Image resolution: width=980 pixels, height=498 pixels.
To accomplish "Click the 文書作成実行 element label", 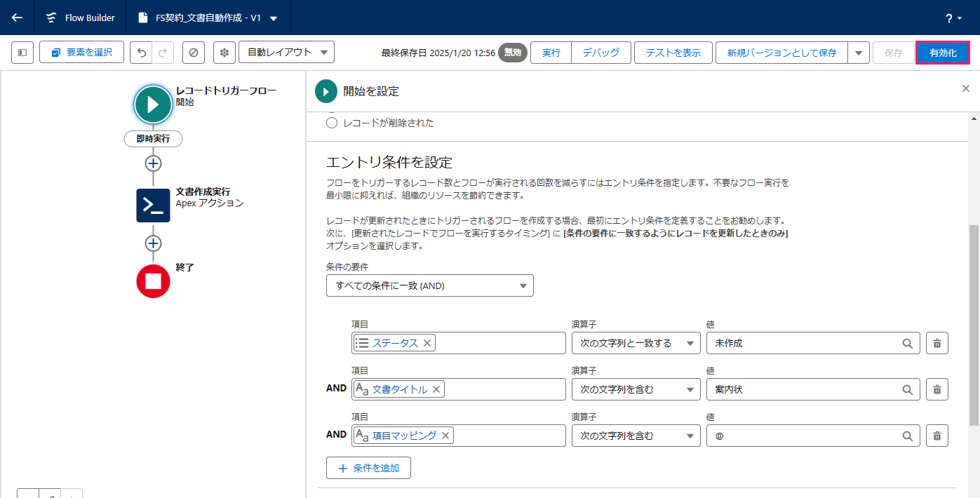I will pos(203,191).
